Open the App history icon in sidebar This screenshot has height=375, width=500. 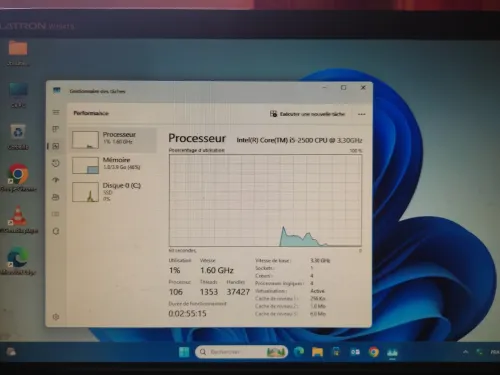[56, 163]
